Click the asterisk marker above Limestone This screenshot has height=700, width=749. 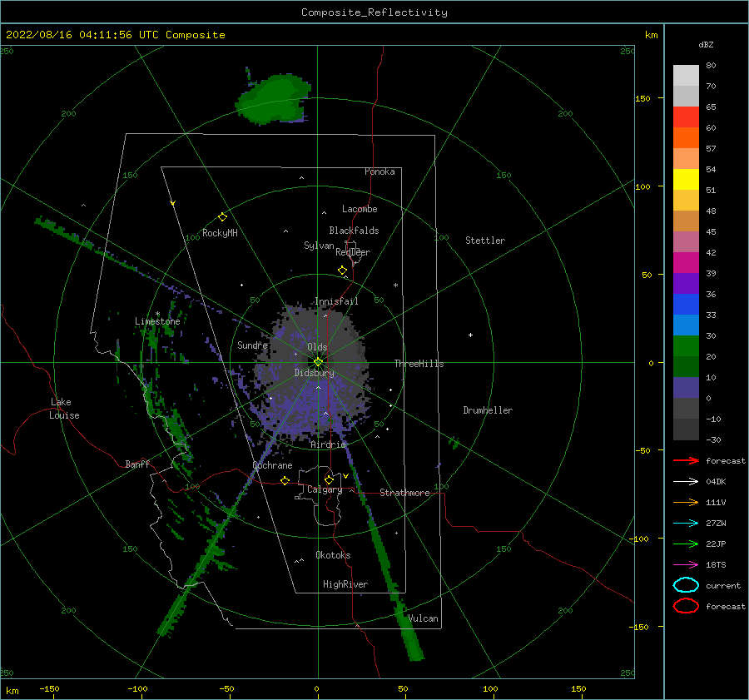pyautogui.click(x=157, y=314)
